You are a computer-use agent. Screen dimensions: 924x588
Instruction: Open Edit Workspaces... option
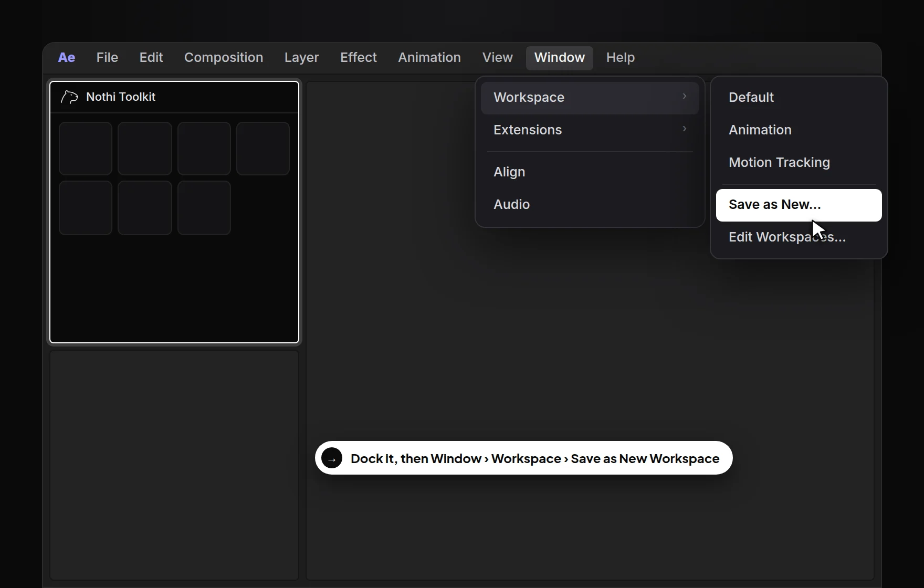pos(799,237)
